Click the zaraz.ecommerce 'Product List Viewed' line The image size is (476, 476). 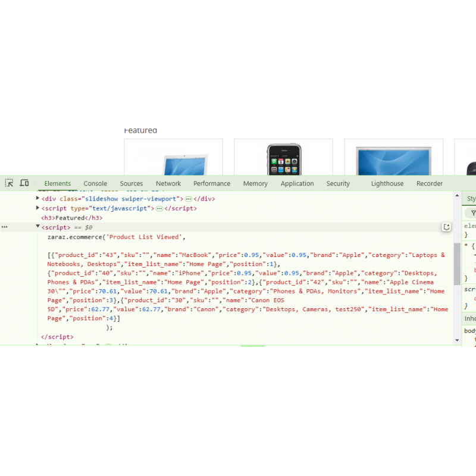[x=116, y=237]
